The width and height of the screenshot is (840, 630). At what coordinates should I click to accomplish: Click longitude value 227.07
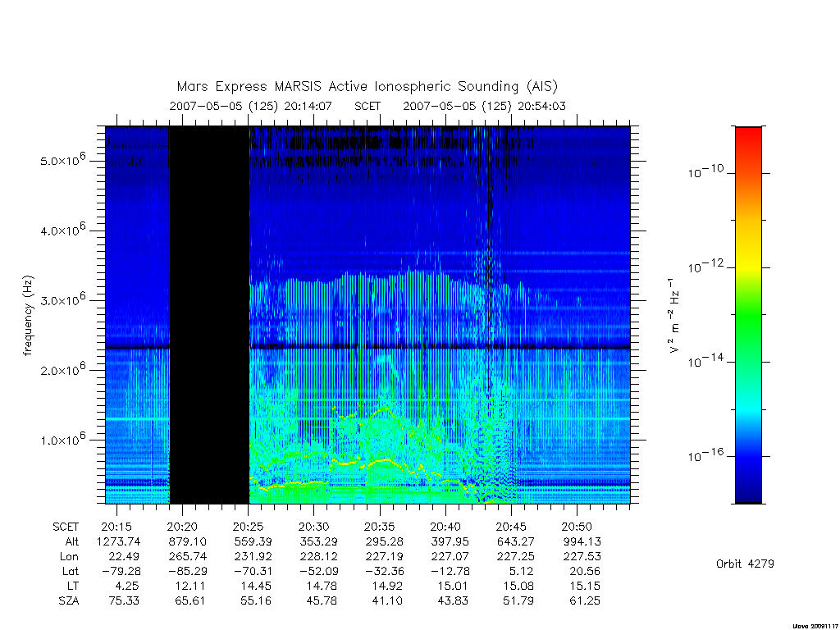tap(450, 557)
